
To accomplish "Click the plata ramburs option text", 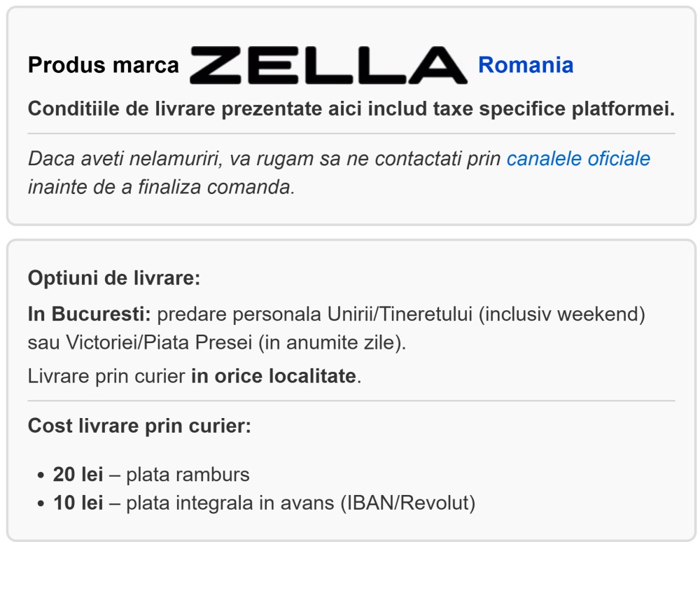I will [188, 474].
